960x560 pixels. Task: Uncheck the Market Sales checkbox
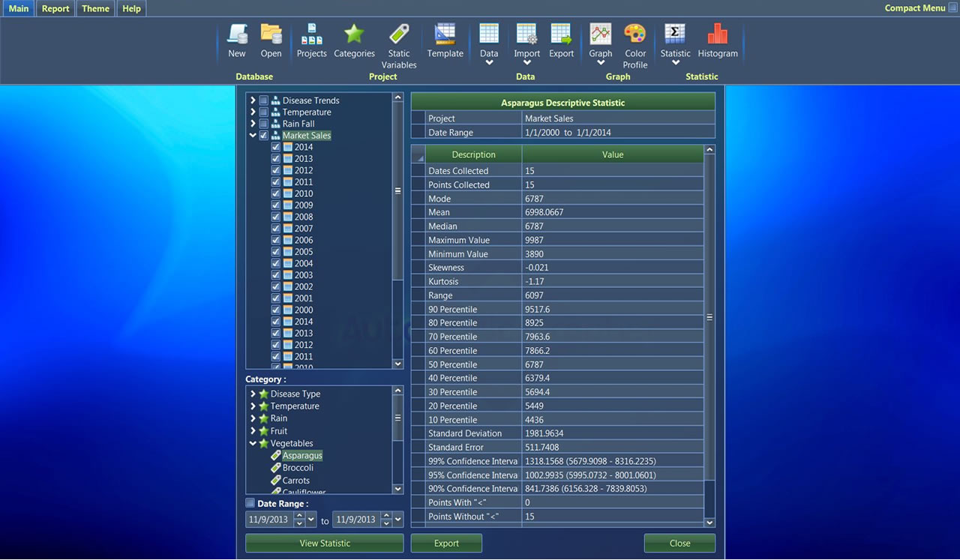coord(263,136)
